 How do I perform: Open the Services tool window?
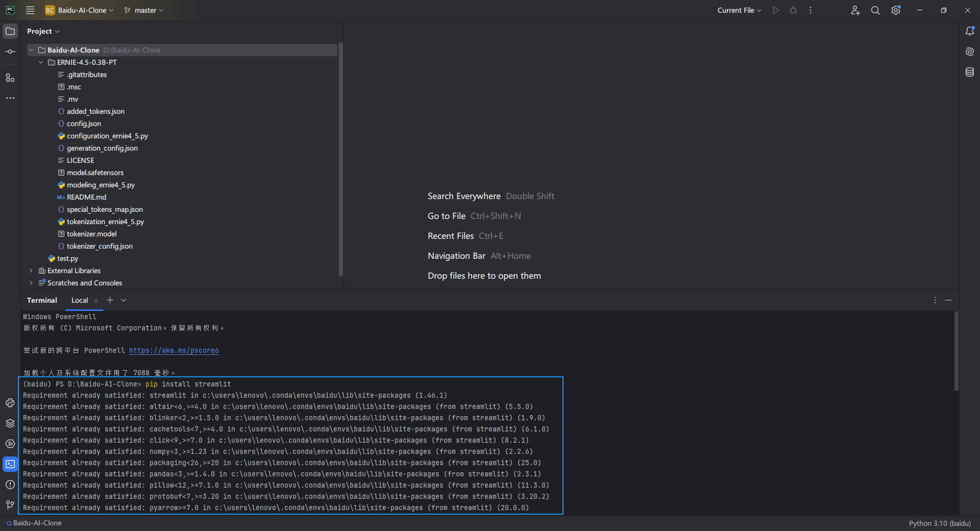[x=10, y=444]
